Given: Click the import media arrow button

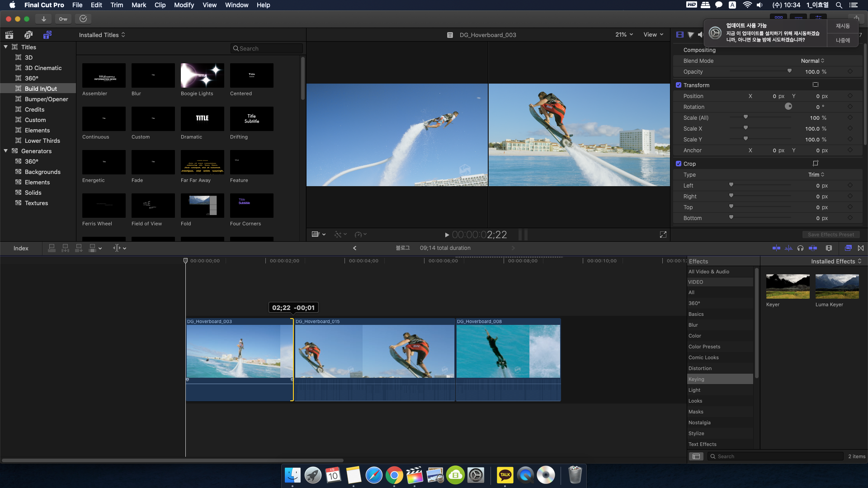Looking at the screenshot, I should [43, 19].
